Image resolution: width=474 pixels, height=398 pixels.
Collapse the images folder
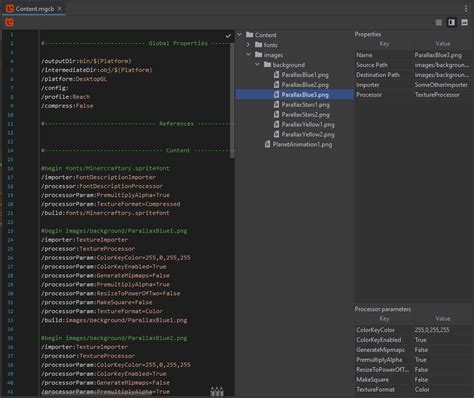pos(248,54)
